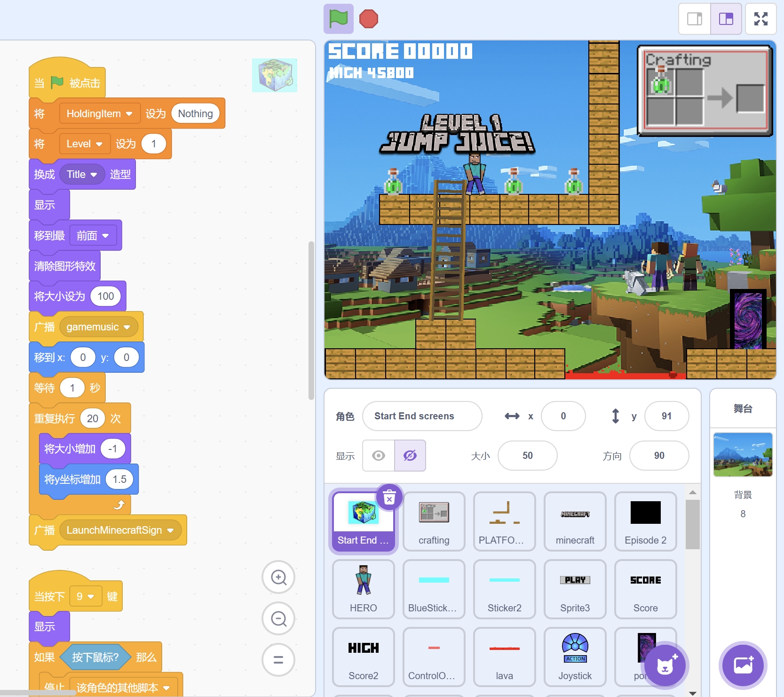Show the sprite using the eye icon
Viewport: 784px width, 697px height.
coord(379,456)
